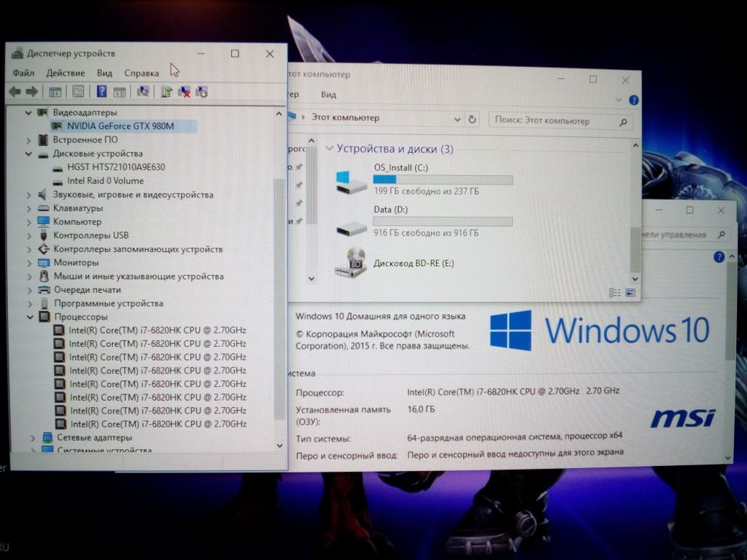Click the Device Manager title bar icon
The image size is (747, 560).
tap(18, 52)
